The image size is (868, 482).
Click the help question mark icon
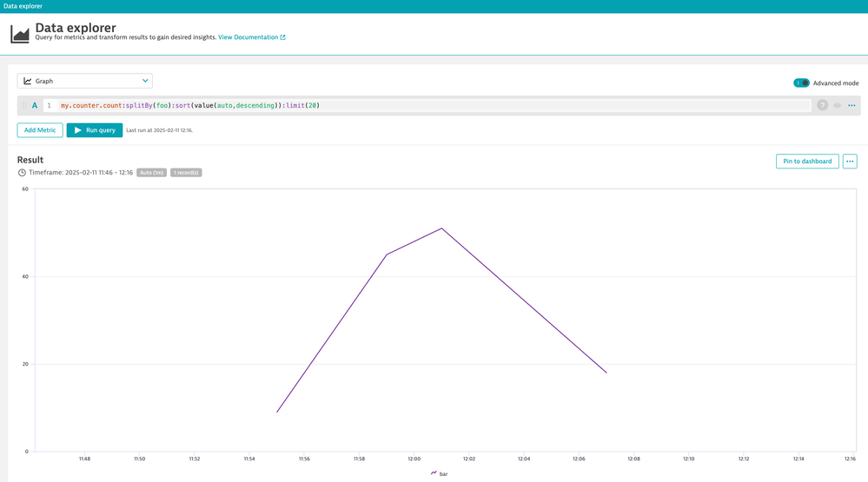[x=822, y=105]
